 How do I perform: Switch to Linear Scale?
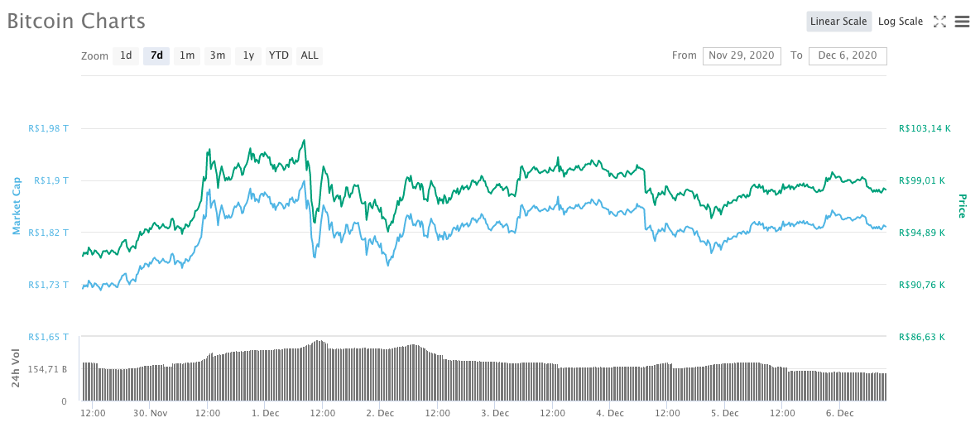(838, 22)
